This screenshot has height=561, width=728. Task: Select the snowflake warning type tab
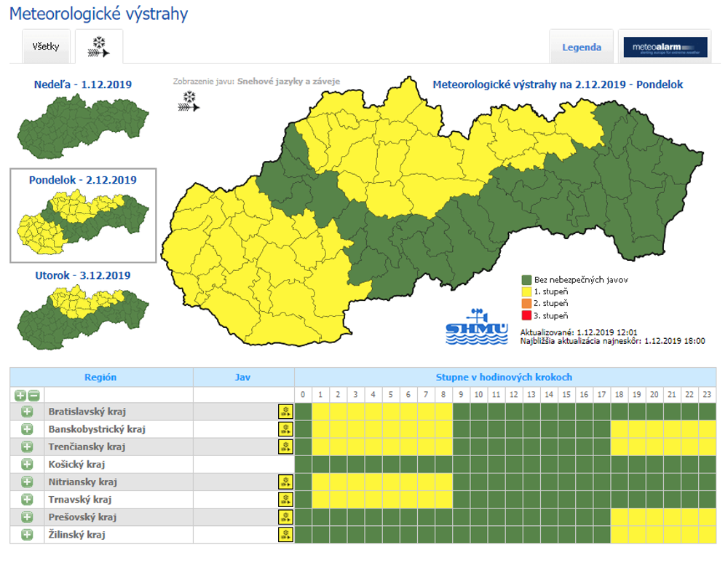(x=98, y=46)
